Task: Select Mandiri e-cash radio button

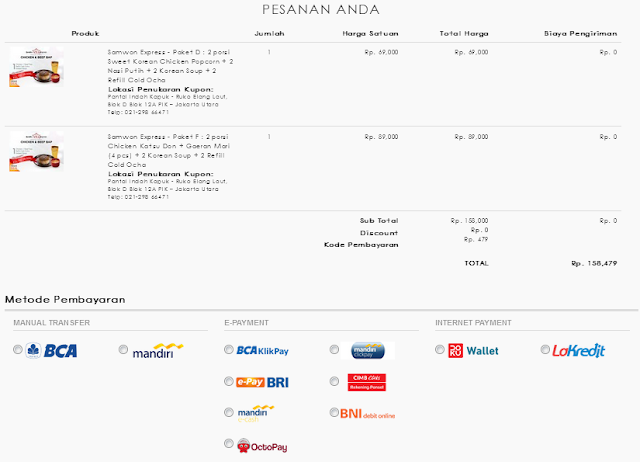Action: [229, 413]
